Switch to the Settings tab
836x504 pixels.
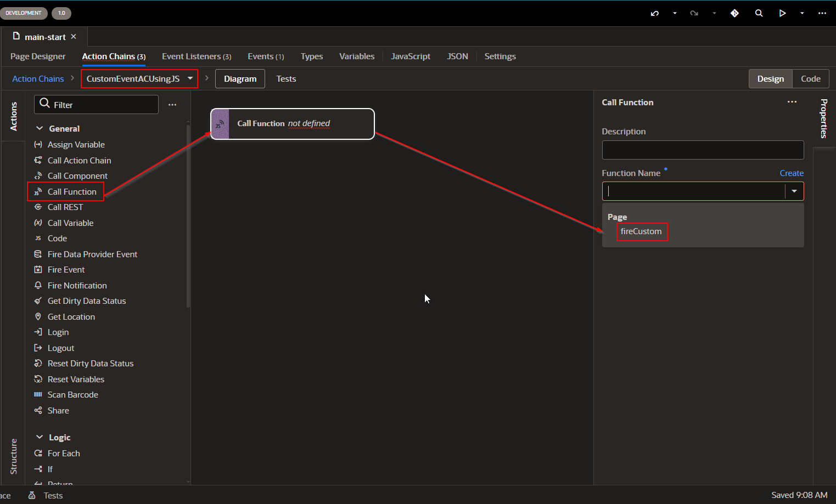point(500,56)
